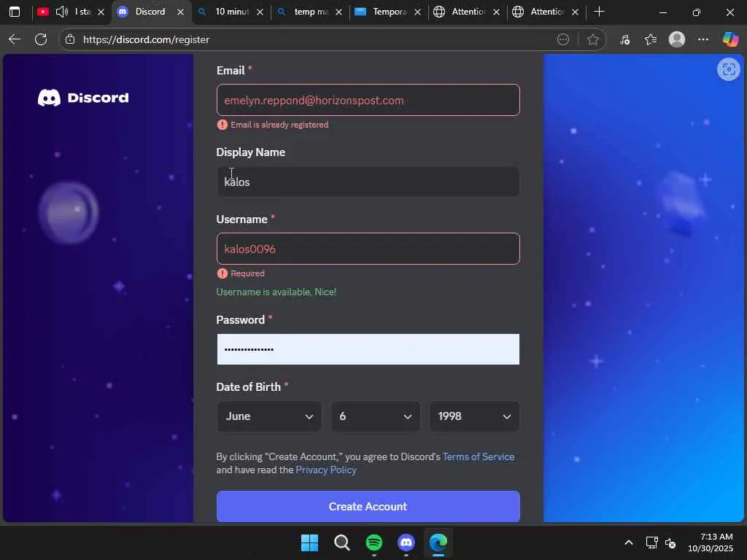Close the YouTube tab
This screenshot has width=747, height=560.
point(101,12)
